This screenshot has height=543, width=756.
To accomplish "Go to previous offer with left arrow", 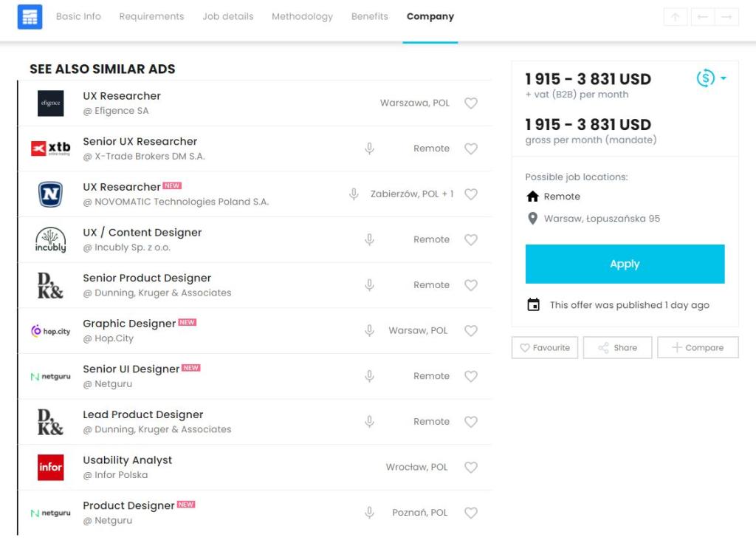I will (x=703, y=17).
